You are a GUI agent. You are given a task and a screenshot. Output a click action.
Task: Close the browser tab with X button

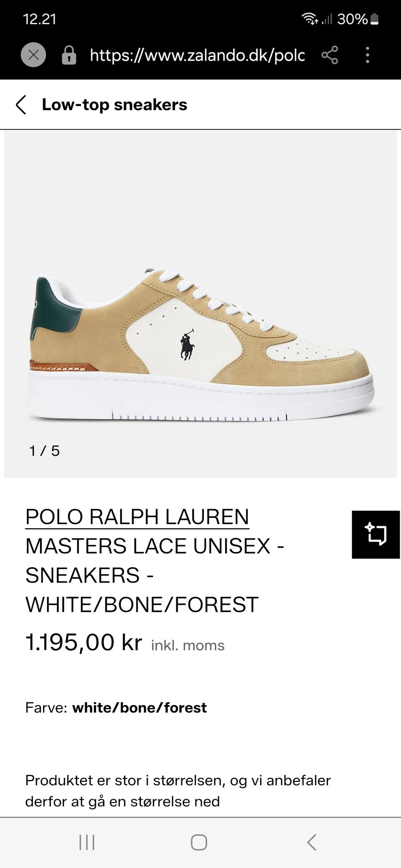[33, 55]
